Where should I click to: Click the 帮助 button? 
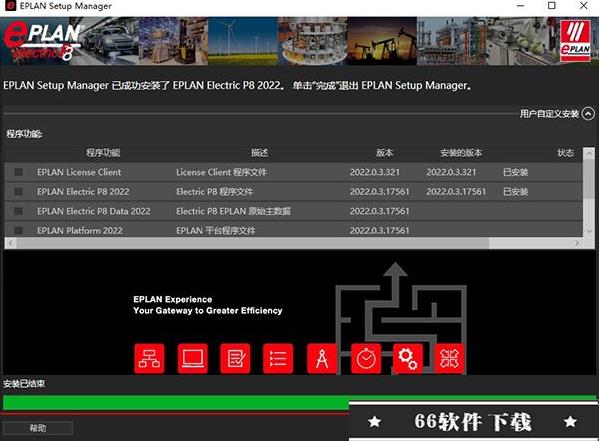[x=37, y=428]
